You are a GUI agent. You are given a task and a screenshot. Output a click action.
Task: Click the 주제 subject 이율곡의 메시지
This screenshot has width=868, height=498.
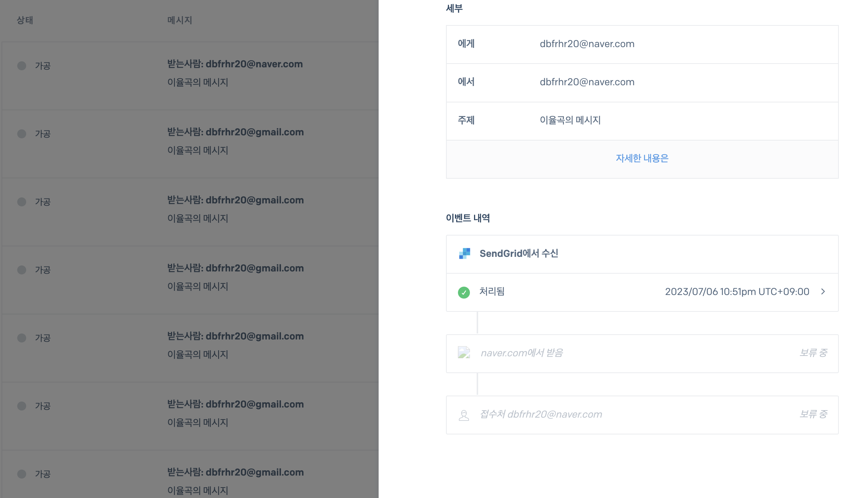point(570,120)
